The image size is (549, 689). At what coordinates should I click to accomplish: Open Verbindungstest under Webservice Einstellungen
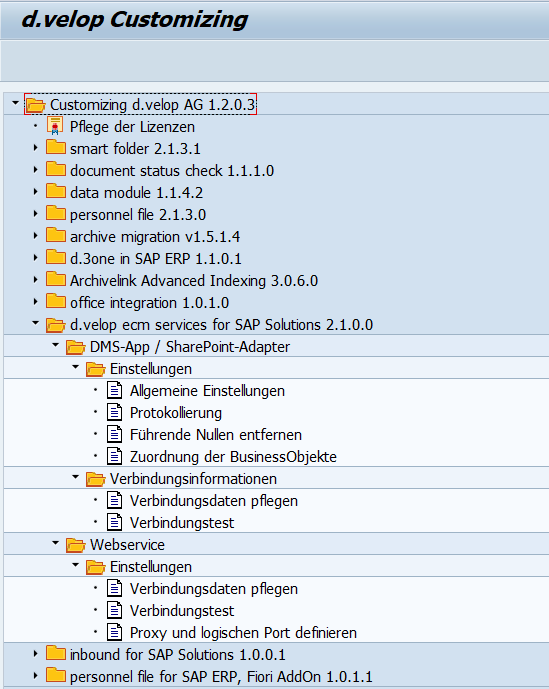click(182, 611)
